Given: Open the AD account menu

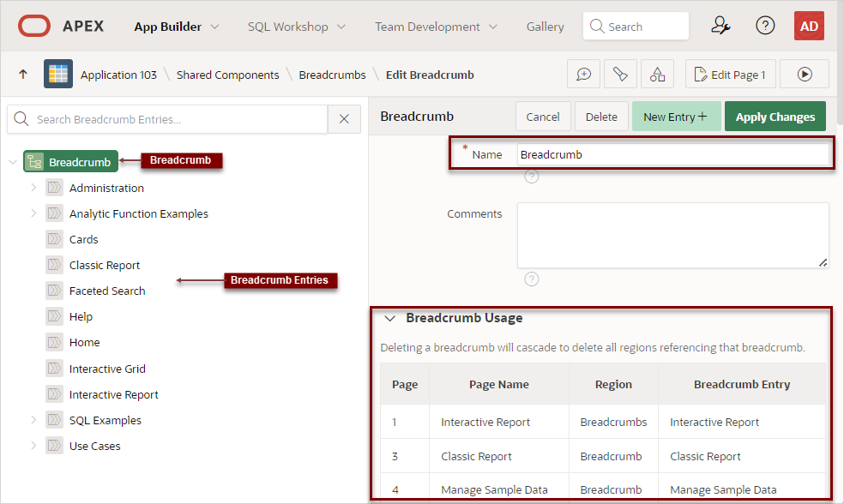Looking at the screenshot, I should click(809, 26).
